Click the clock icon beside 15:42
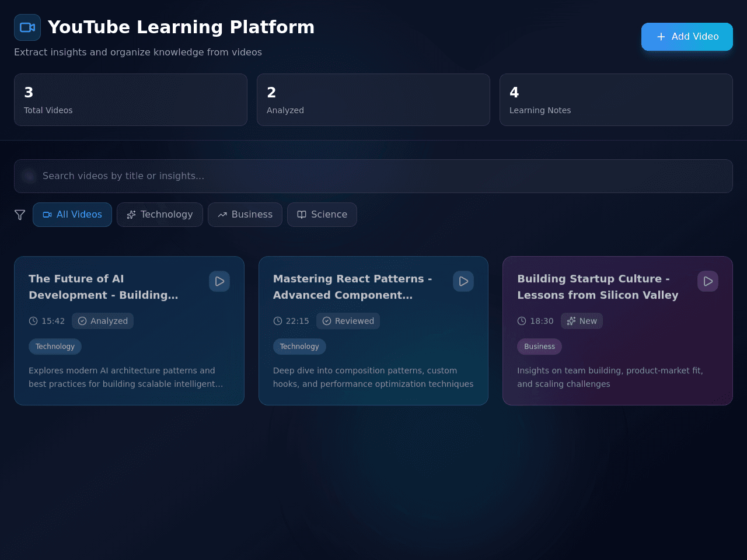 33,321
